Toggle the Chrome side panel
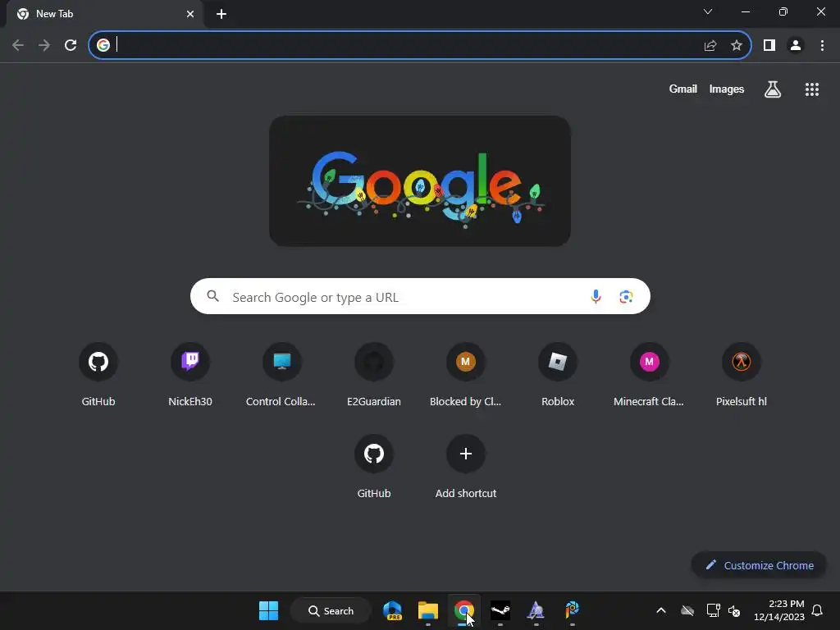Screen dimensions: 840x630 769,45
